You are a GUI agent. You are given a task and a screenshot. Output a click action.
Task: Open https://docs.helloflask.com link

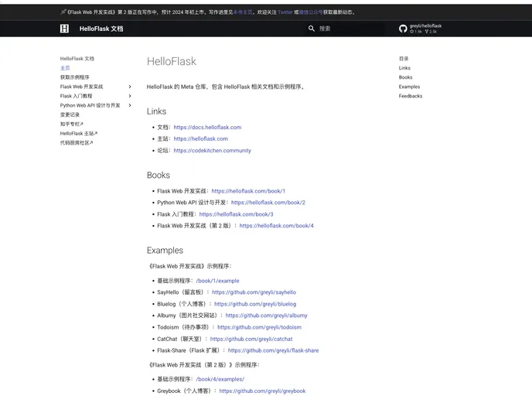tap(208, 128)
